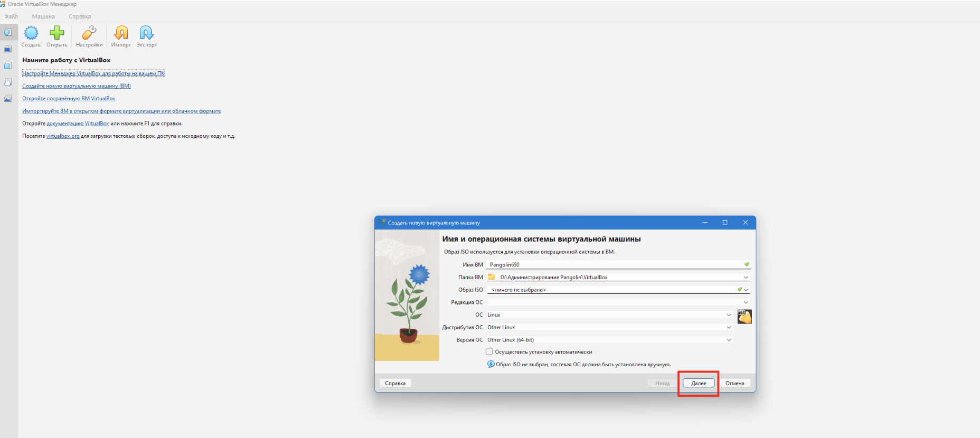The height and width of the screenshot is (438, 980).
Task: Click the x64 Linux OS type icon
Action: coord(745,317)
